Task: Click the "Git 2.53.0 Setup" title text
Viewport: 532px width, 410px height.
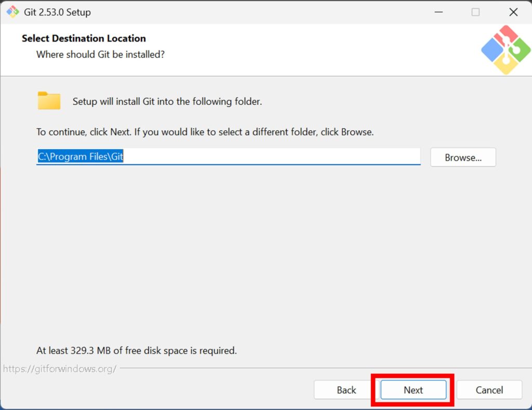Action: pos(57,12)
